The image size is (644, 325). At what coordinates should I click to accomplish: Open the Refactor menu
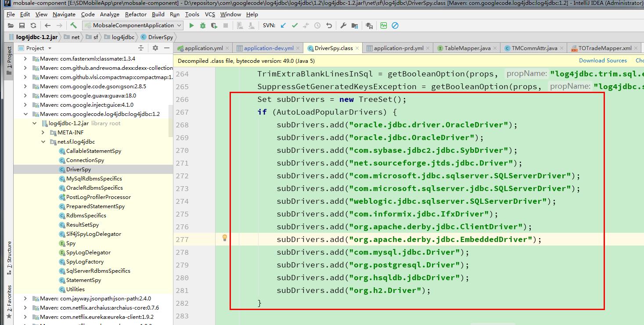point(135,14)
